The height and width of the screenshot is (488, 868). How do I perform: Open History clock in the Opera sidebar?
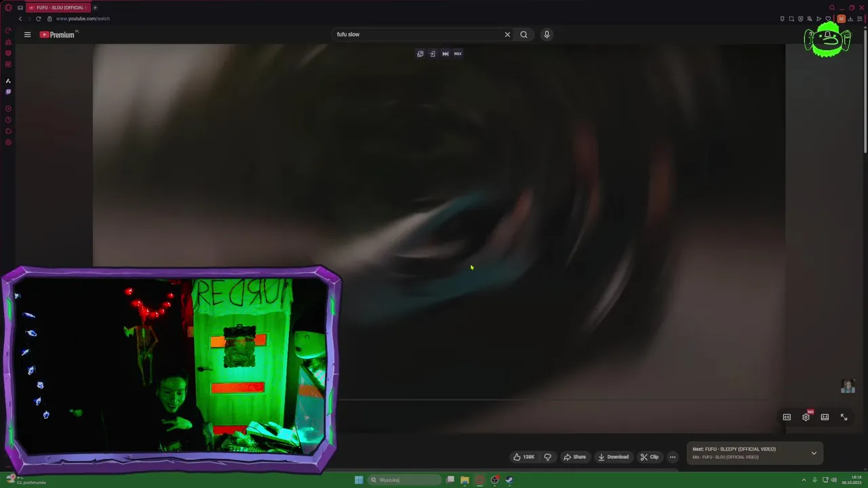point(8,119)
